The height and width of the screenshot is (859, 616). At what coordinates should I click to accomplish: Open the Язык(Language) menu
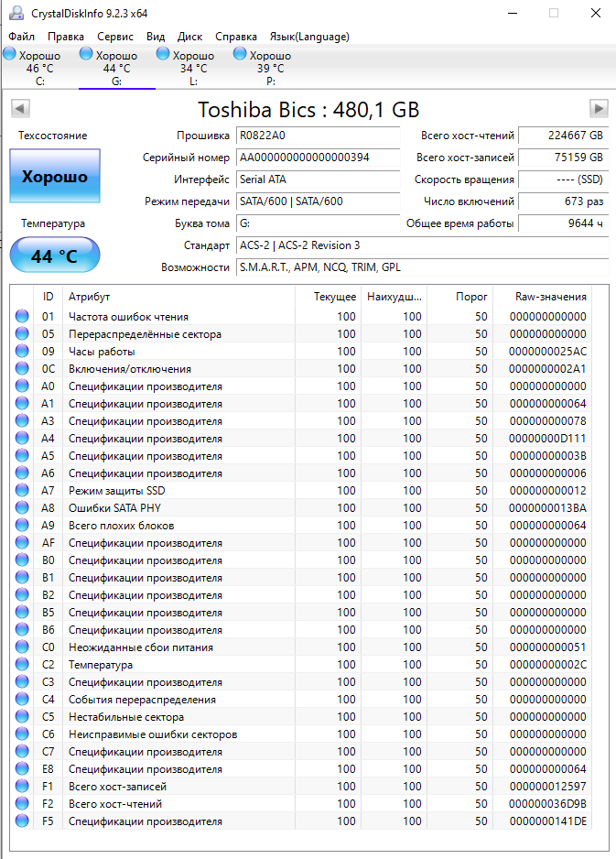[x=309, y=37]
